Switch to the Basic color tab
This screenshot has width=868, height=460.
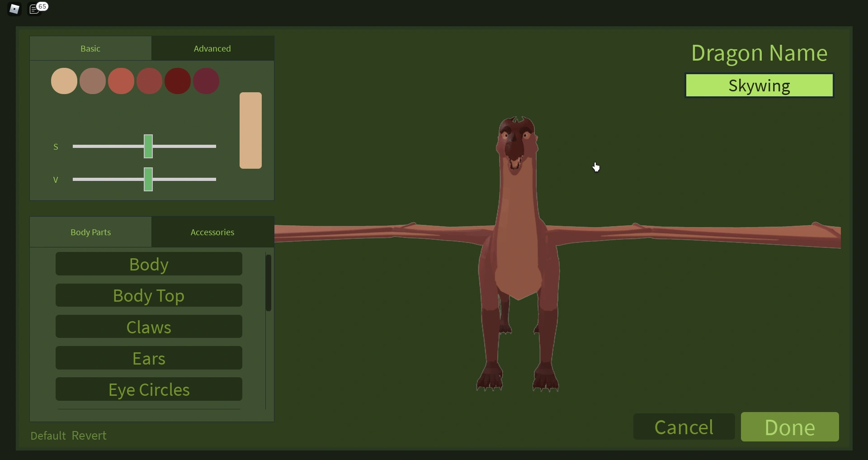click(90, 48)
